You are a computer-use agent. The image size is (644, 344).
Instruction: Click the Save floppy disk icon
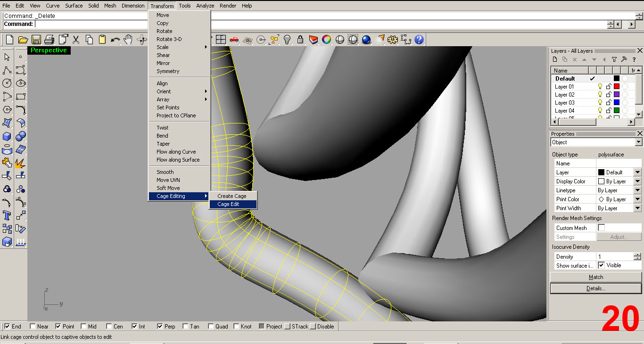[x=36, y=40]
